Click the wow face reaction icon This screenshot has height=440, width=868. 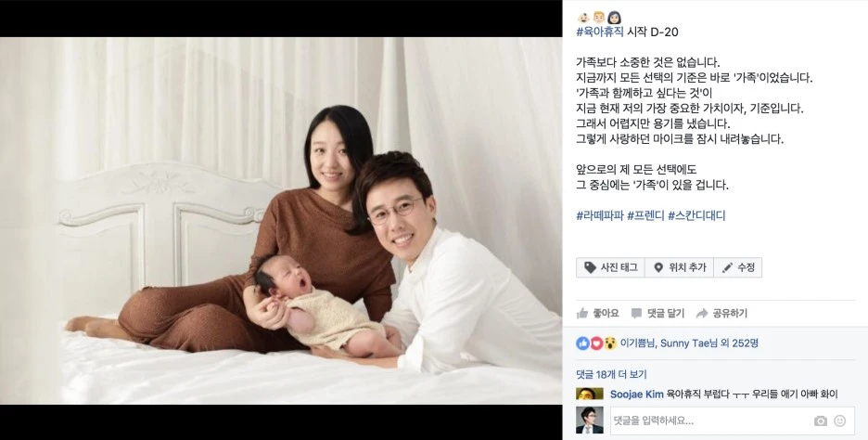pyautogui.click(x=610, y=343)
